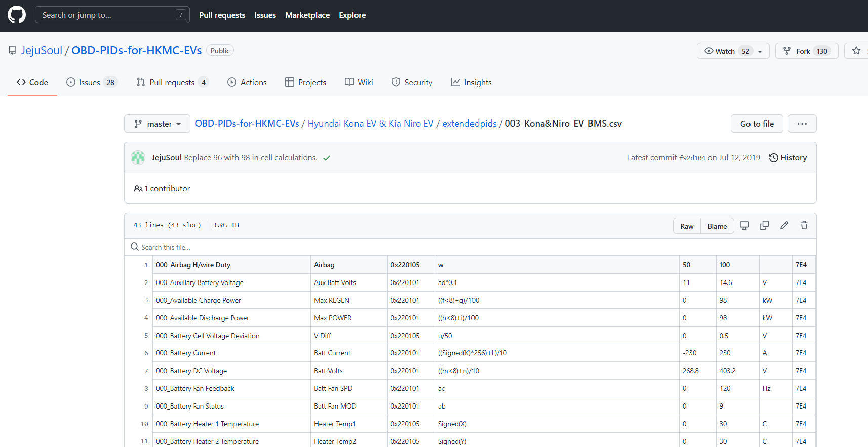Click cell Heater Temp1
This screenshot has height=447, width=868.
coord(349,424)
